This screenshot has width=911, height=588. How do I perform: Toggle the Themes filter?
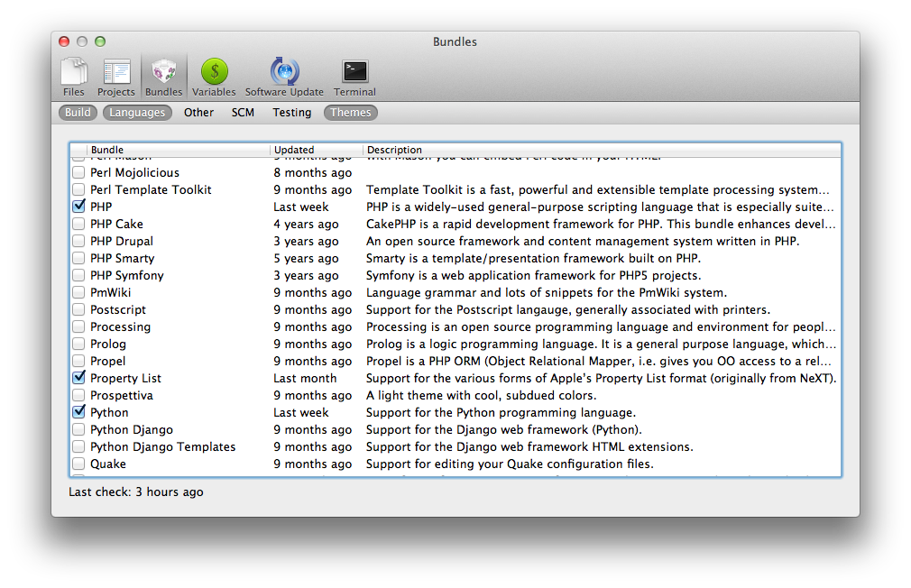click(x=350, y=112)
